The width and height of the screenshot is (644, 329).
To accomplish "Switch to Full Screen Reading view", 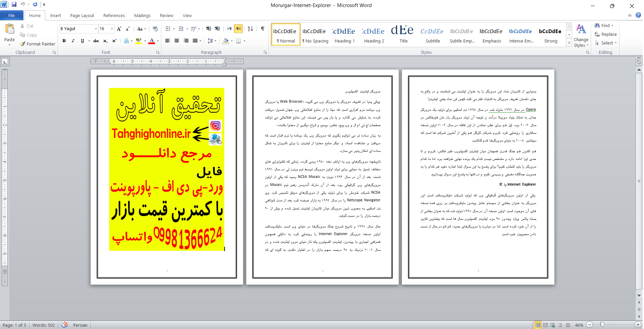I will [545, 325].
